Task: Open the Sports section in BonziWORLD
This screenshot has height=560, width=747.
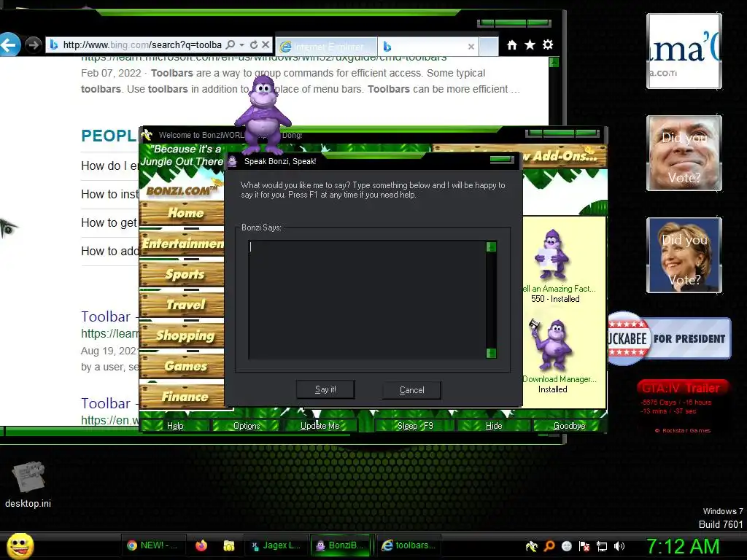Action: coord(182,274)
